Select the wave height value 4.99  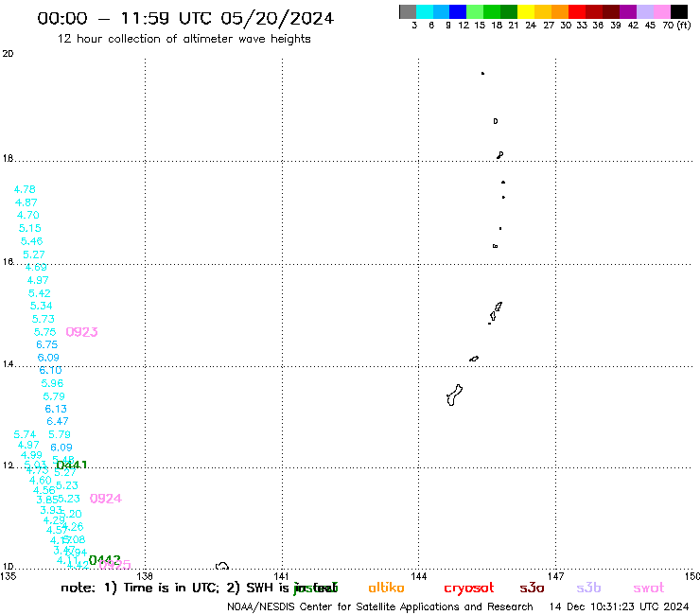tap(31, 455)
